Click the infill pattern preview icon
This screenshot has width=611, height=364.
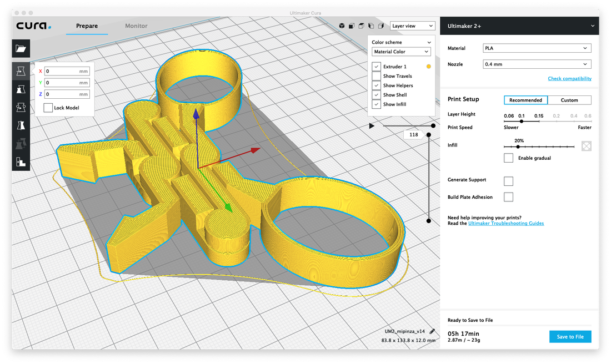click(x=586, y=146)
